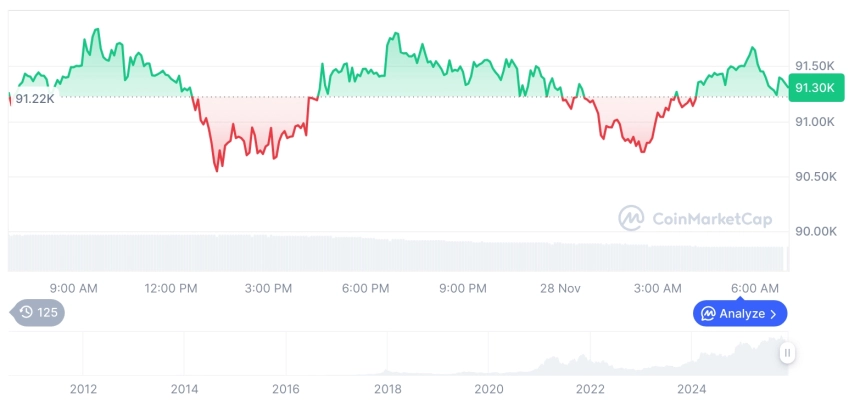Viewport: 860px width, 401px height.
Task: Click the 91.22K opening price label
Action: tap(35, 98)
